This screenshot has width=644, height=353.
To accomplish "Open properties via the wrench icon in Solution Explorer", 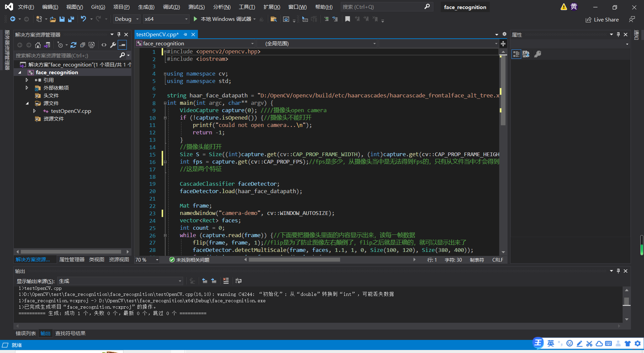I will coord(113,45).
